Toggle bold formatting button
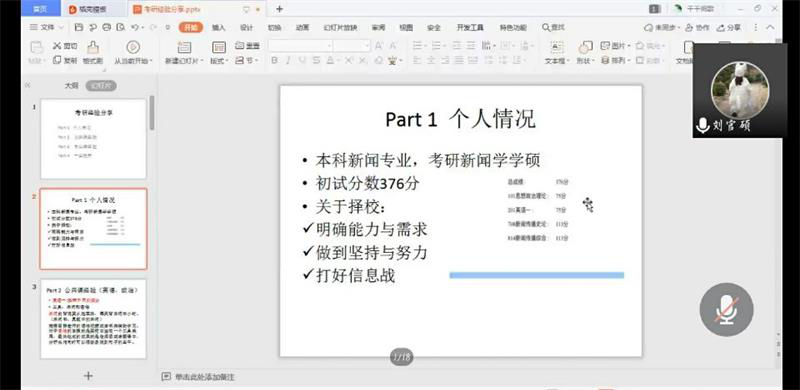Screen dimensions: 800x390 coord(274,60)
